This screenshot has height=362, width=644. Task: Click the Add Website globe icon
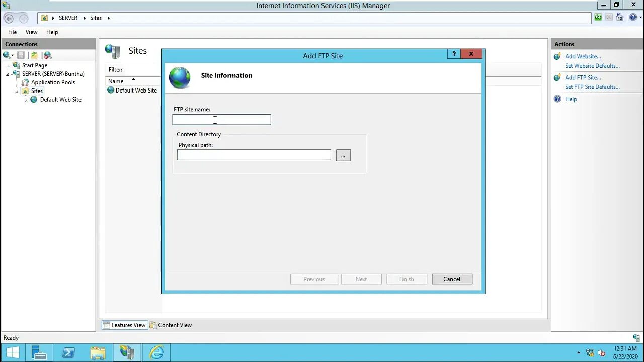557,56
